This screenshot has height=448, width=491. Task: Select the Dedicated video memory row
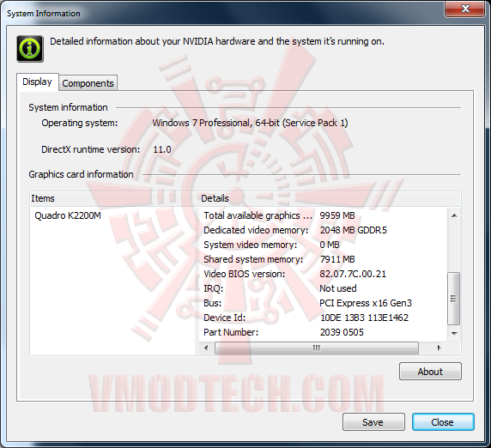(323, 230)
